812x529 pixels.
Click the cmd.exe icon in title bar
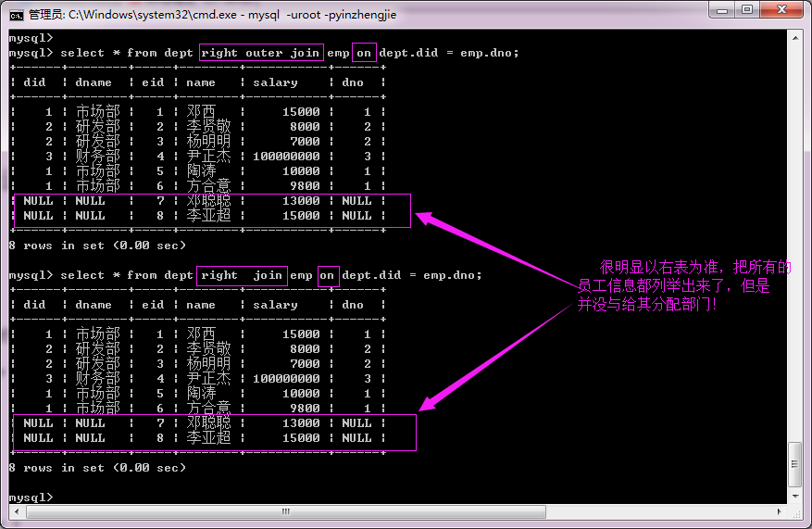pos(17,16)
